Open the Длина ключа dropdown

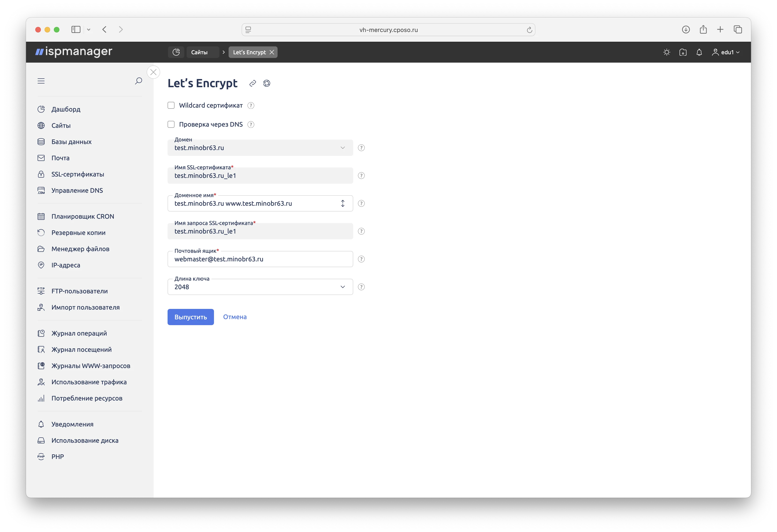click(x=260, y=287)
